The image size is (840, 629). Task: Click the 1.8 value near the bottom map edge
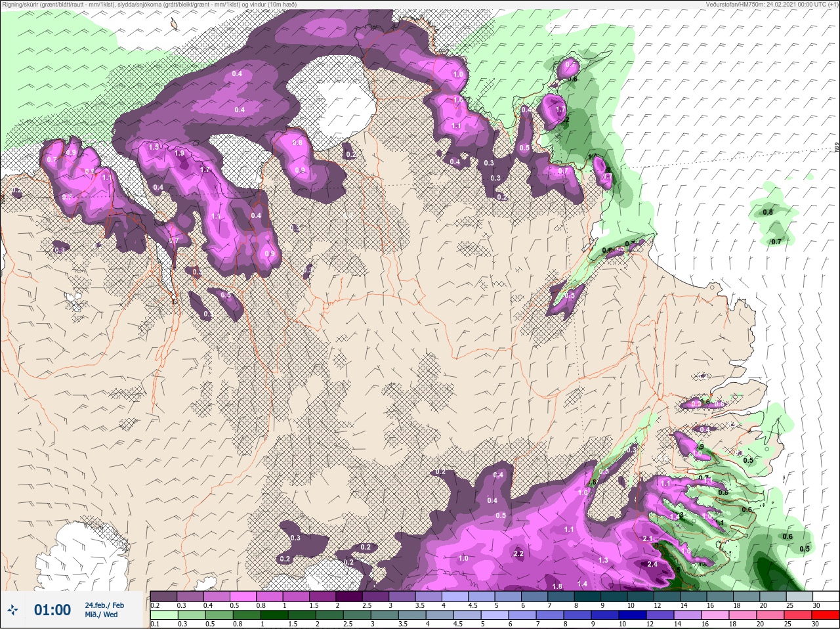(x=558, y=586)
